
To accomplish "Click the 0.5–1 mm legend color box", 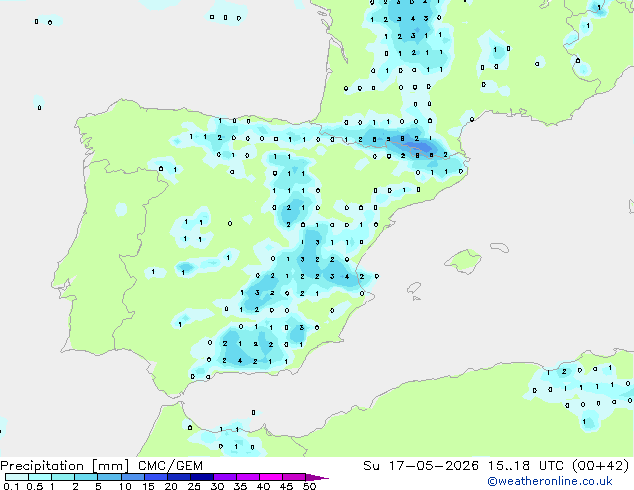I will (x=40, y=477).
